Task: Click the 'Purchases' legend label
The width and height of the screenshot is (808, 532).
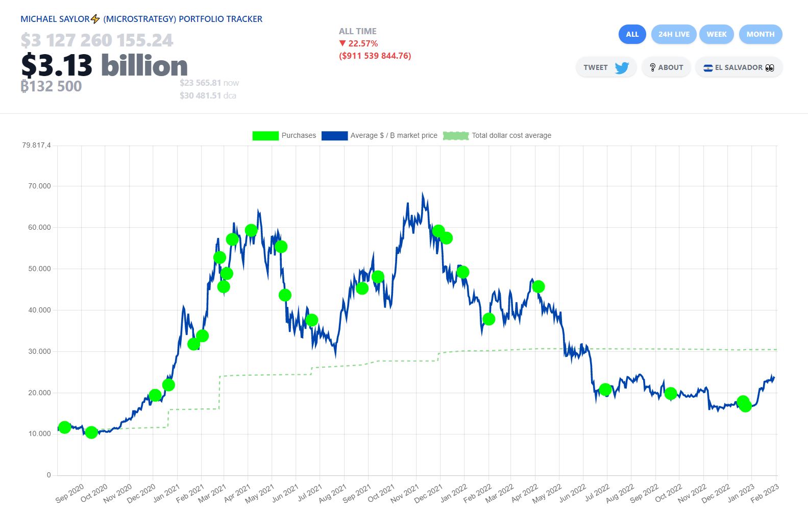Action: 299,135
